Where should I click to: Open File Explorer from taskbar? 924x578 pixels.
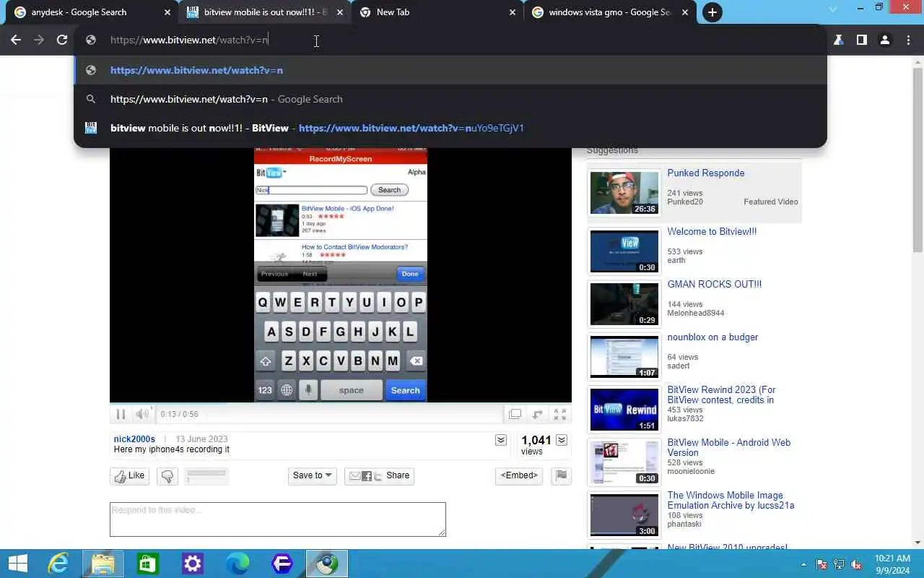(x=103, y=564)
